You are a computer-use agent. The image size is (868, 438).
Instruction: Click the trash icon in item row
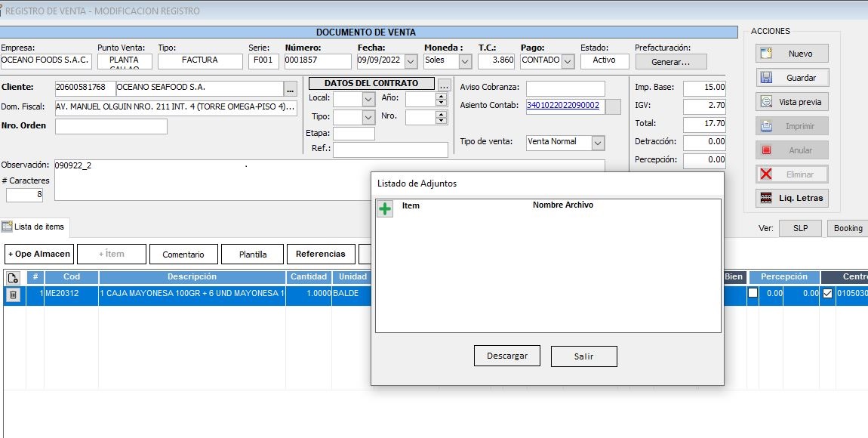coord(13,295)
